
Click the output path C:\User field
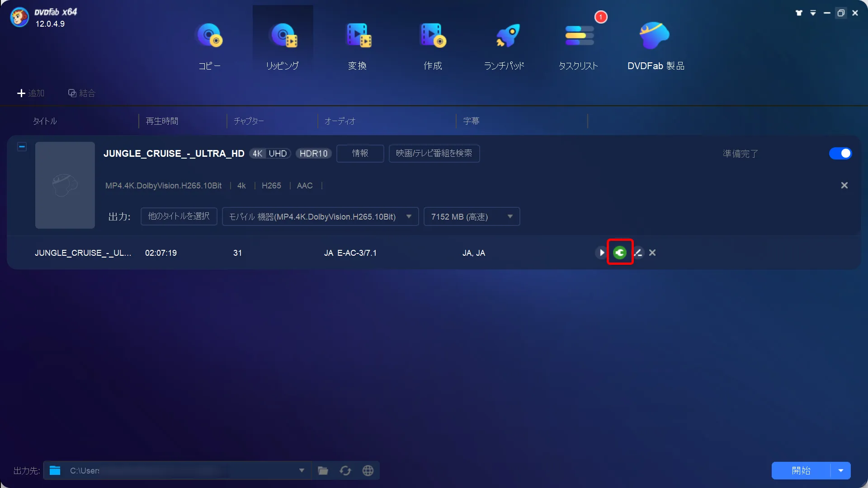click(x=176, y=470)
